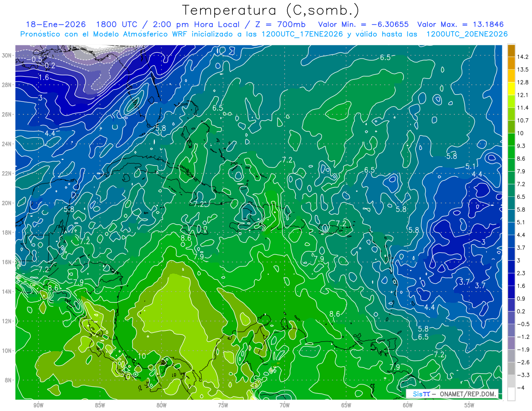Click the latitude axis label "22N"
The width and height of the screenshot is (532, 411).
7,173
